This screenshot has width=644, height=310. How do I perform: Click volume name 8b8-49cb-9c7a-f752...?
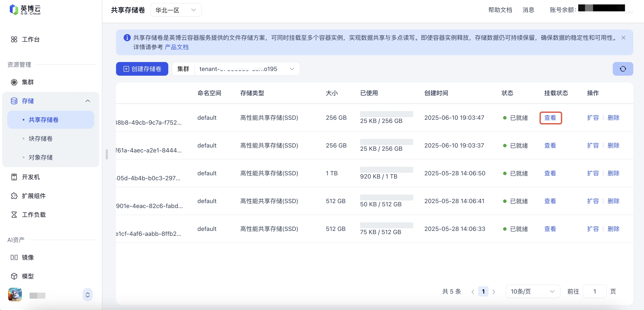[149, 123]
